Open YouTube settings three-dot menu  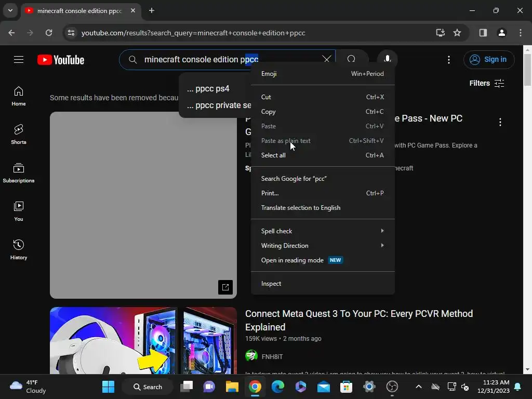click(x=449, y=60)
